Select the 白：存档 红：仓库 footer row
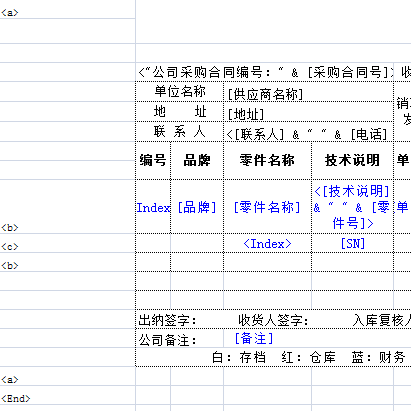 [x=273, y=357]
